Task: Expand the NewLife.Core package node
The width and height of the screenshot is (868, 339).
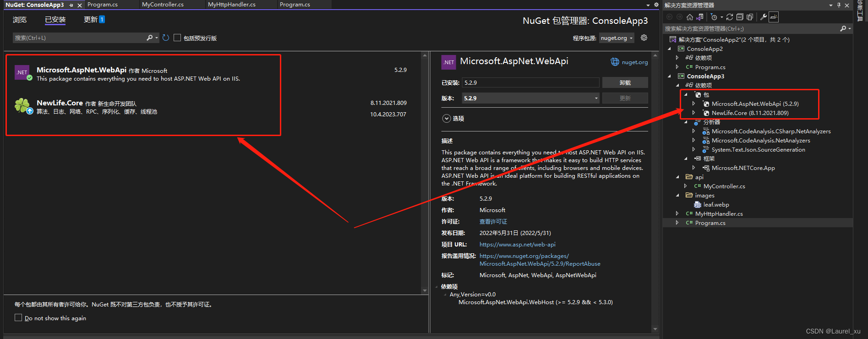Action: [x=694, y=113]
